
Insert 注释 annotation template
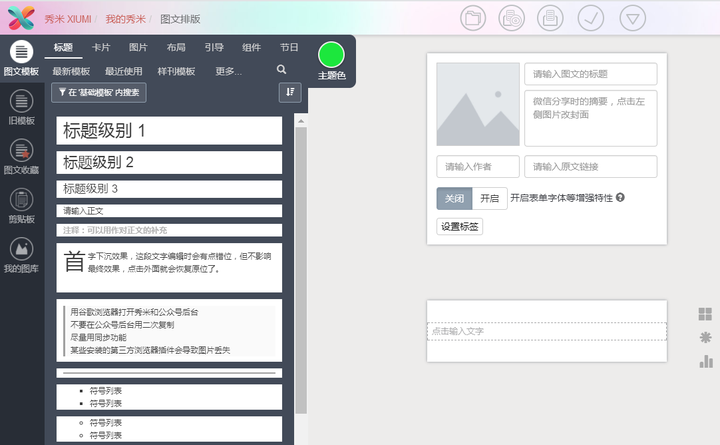coord(169,230)
